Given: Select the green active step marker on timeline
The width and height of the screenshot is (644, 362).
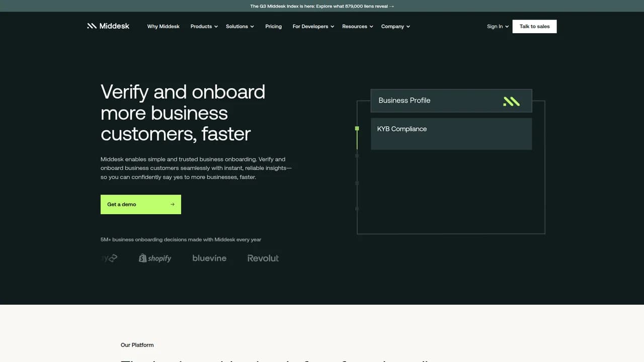Looking at the screenshot, I should click(357, 129).
